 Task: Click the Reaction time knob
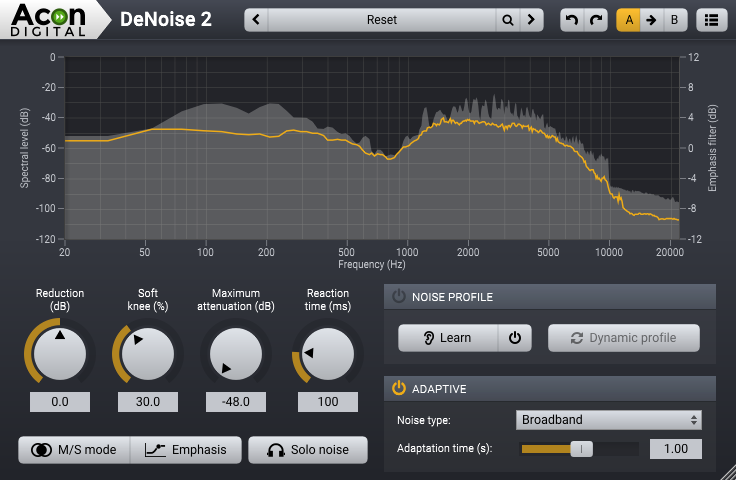[328, 353]
